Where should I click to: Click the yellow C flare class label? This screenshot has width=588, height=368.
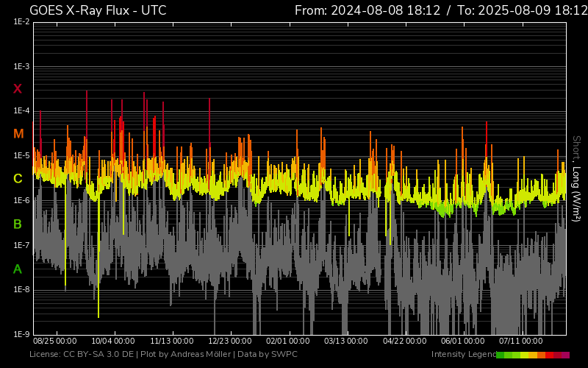tap(18, 179)
